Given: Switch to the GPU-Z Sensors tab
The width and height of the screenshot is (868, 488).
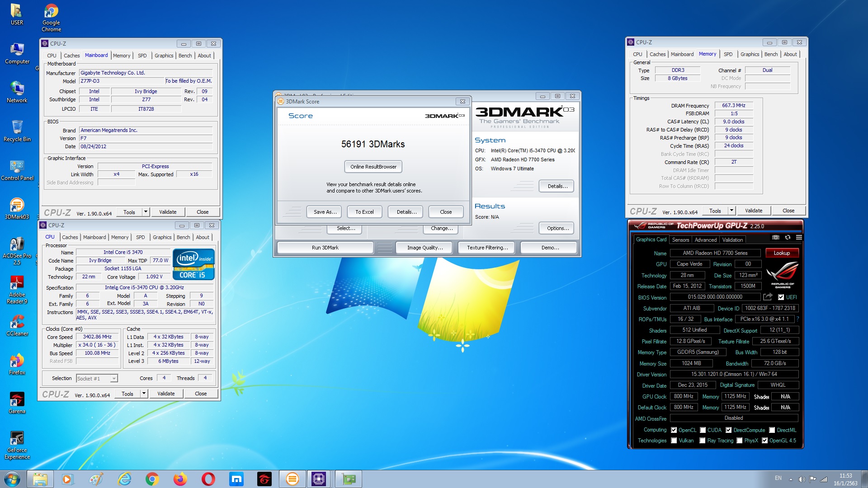Looking at the screenshot, I should click(x=680, y=240).
